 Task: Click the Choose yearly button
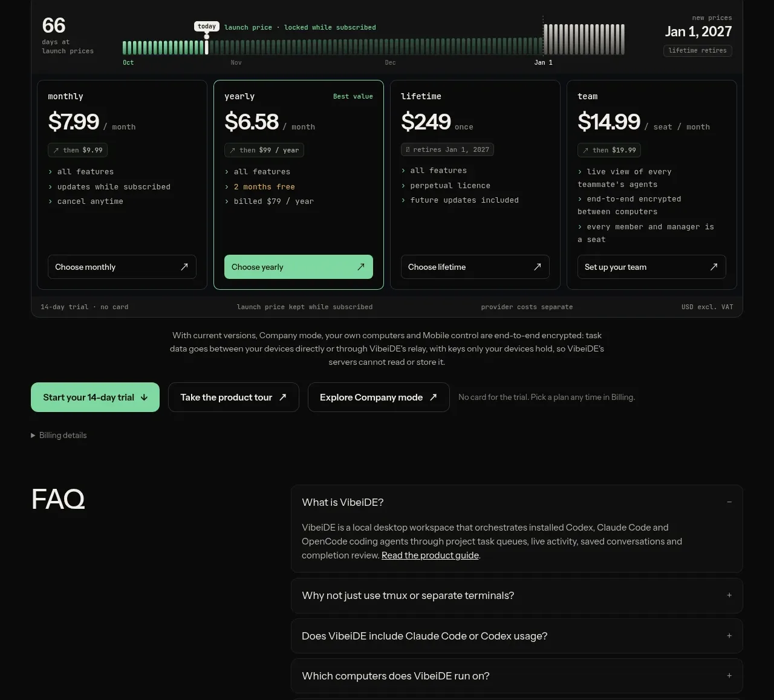tap(299, 267)
